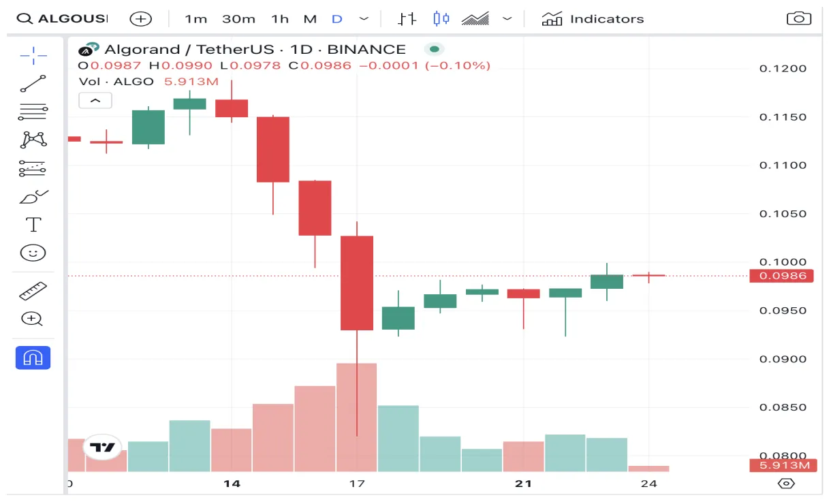831x504 pixels.
Task: Pick the Brush drawing tool
Action: click(32, 195)
